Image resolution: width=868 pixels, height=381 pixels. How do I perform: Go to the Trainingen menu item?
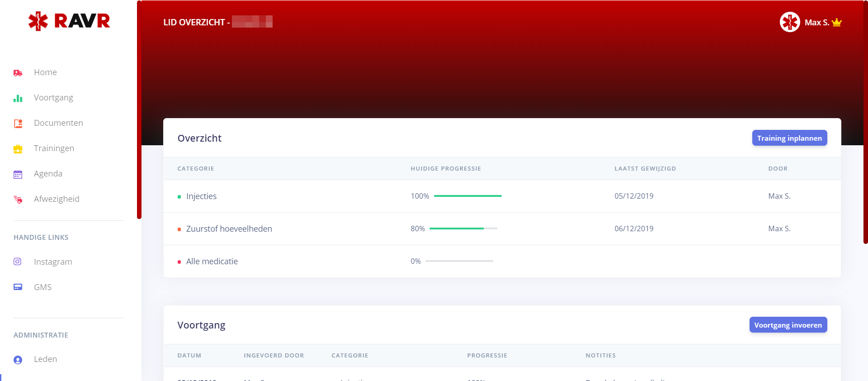coord(54,148)
